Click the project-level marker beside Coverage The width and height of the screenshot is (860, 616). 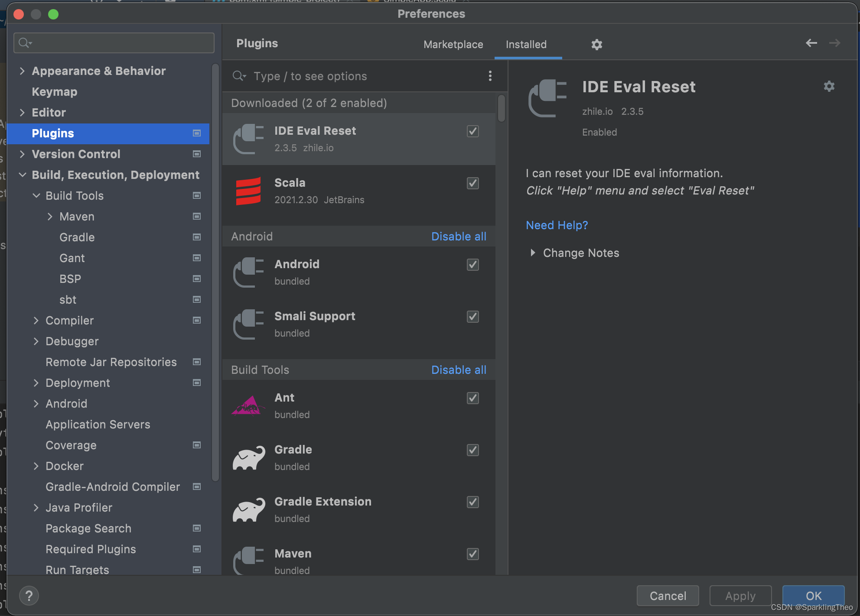click(x=197, y=445)
